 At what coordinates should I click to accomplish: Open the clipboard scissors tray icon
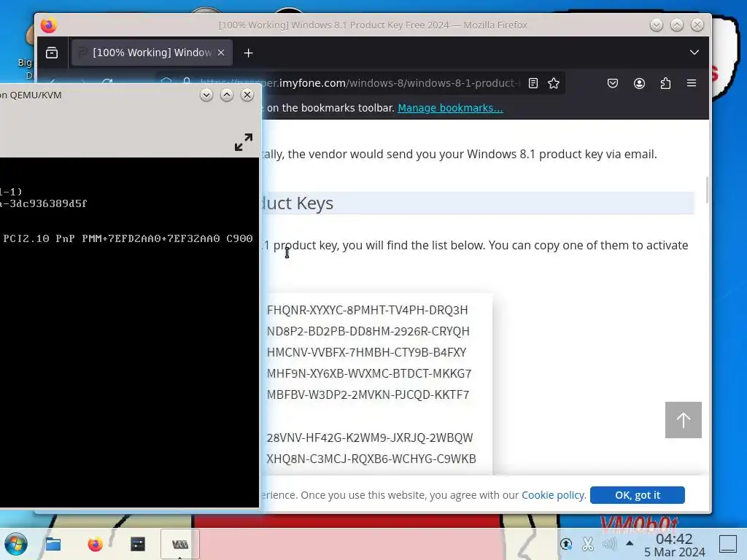[588, 544]
